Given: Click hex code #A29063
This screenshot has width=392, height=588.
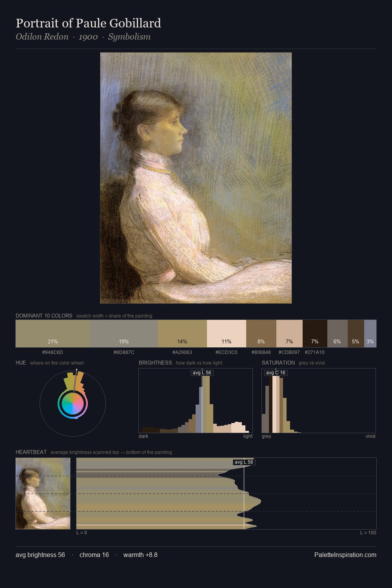Looking at the screenshot, I should click(x=182, y=352).
